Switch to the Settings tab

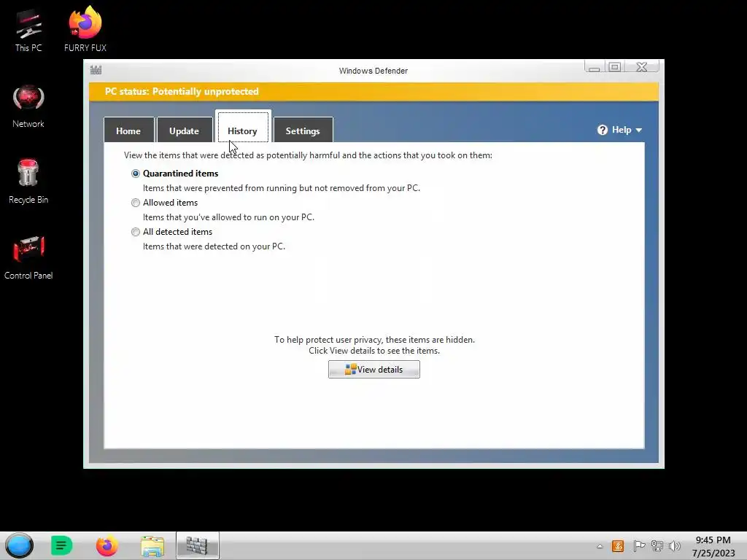(303, 130)
